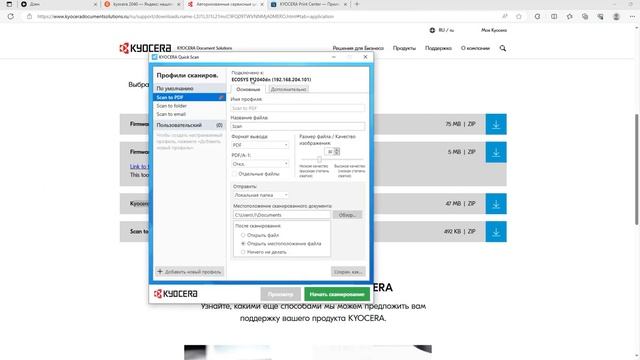Click the tab actions icon at top-left
This screenshot has height=360, width=640.
(x=9, y=4)
